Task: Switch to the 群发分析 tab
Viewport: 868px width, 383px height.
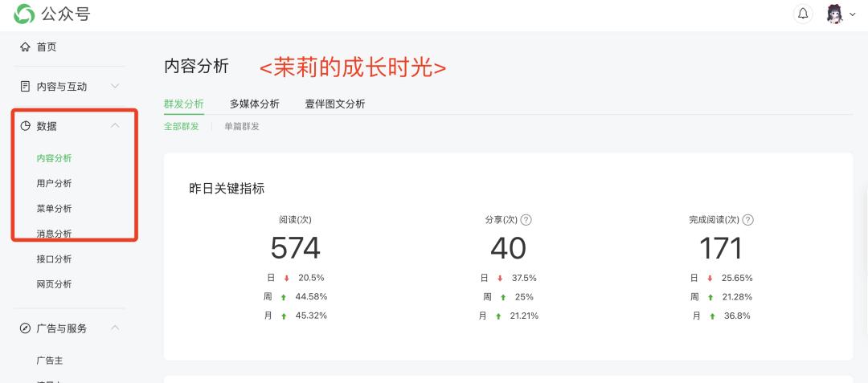Action: coord(184,104)
